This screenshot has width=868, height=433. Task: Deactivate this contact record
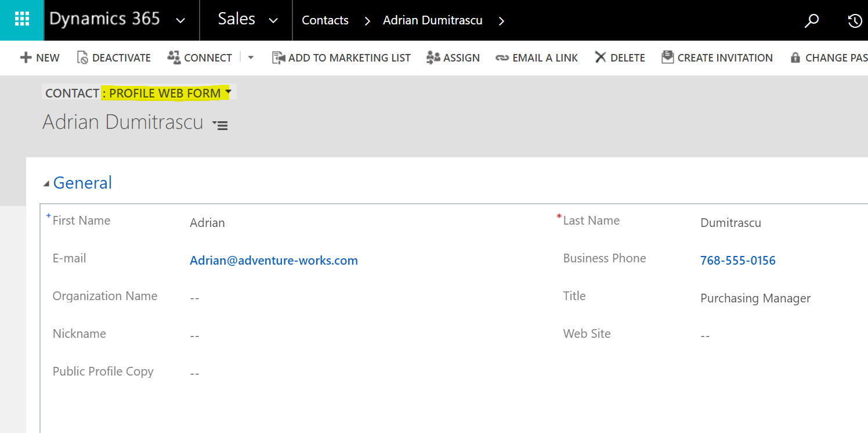[x=114, y=57]
